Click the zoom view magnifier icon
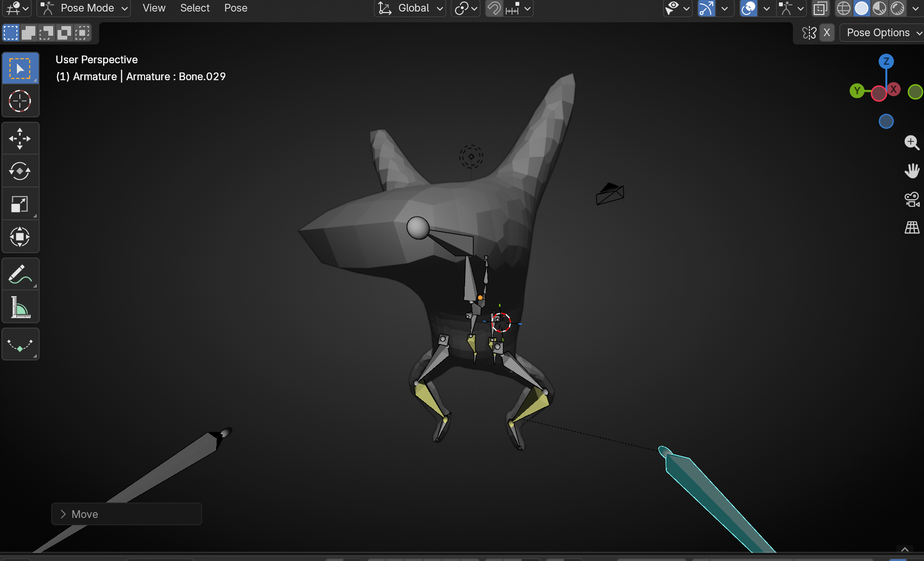Screen dimensions: 924x561 912,143
